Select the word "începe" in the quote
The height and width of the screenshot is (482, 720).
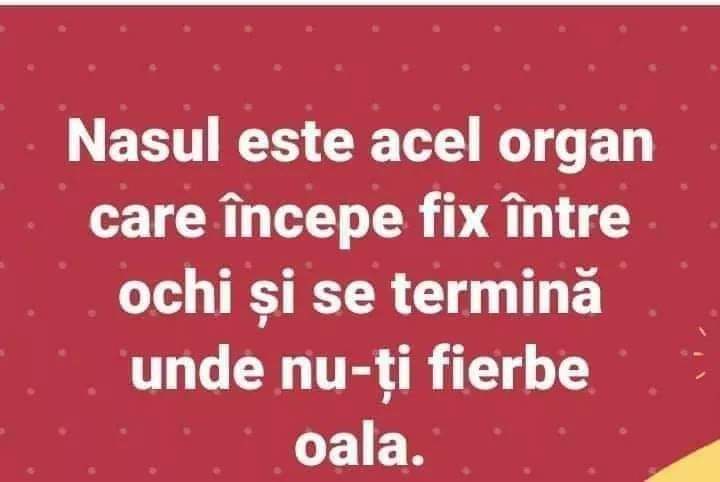tap(312, 220)
